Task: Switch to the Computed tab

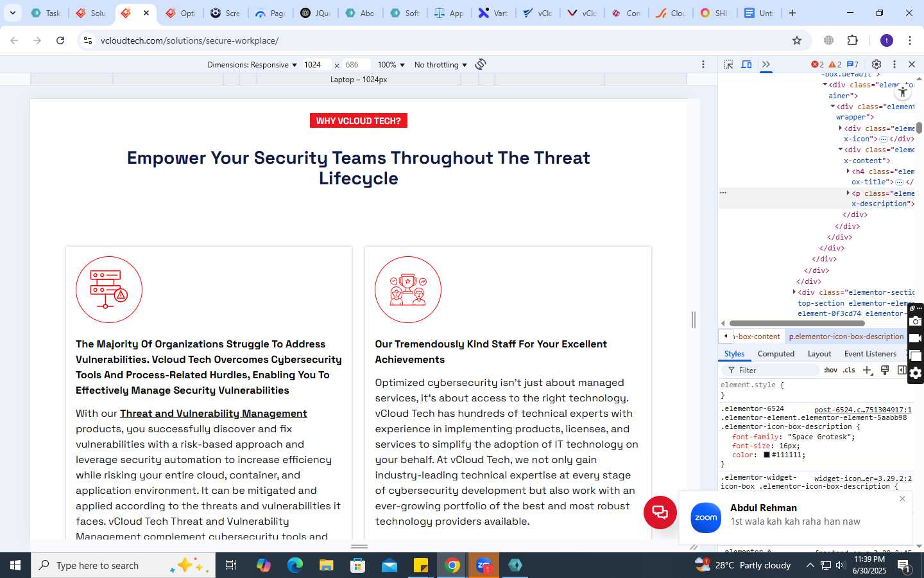Action: pos(776,354)
